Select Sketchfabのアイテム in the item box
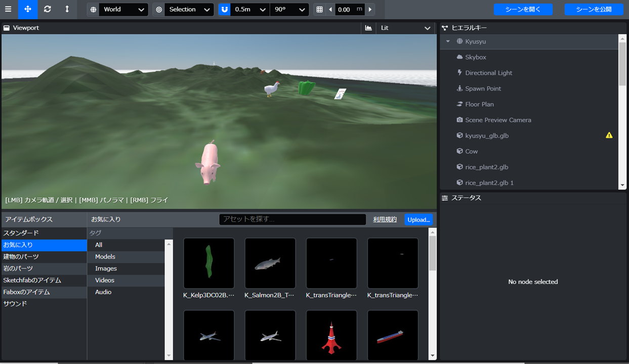Image resolution: width=629 pixels, height=364 pixels. coord(32,280)
